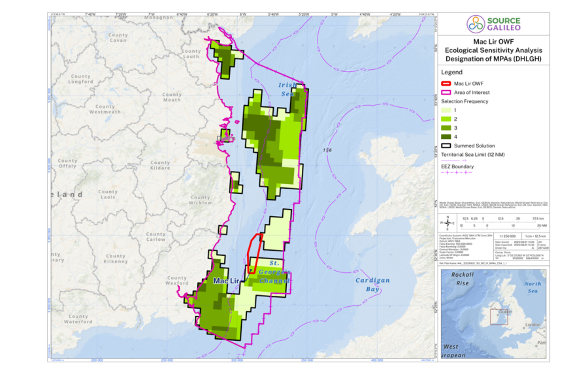588x378 pixels.
Task: Pick the selection frequency 4 swatch
Action: [x=446, y=136]
